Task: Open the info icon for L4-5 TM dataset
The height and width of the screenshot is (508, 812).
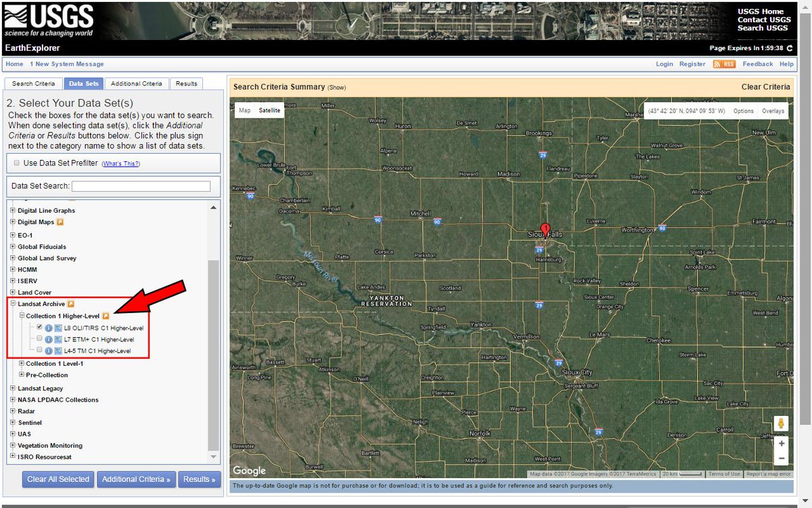Action: [47, 351]
